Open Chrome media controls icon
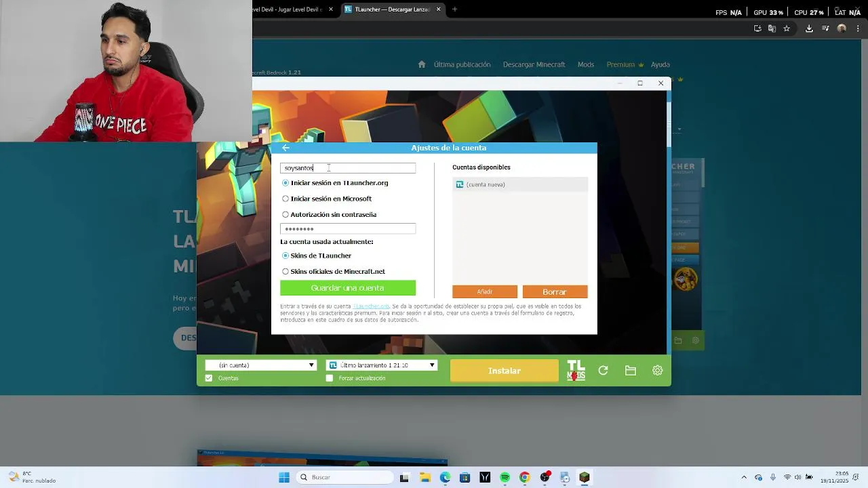 click(x=825, y=28)
